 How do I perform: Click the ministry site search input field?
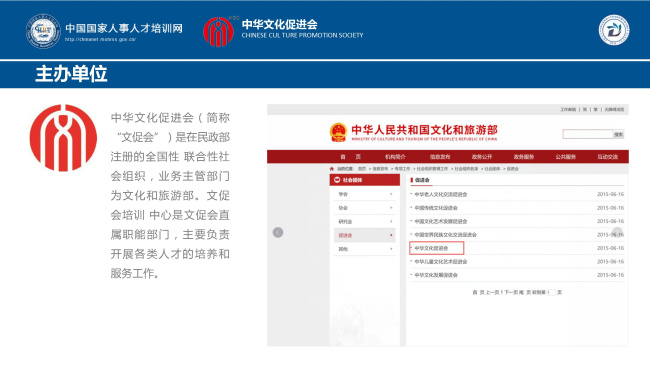tap(587, 134)
